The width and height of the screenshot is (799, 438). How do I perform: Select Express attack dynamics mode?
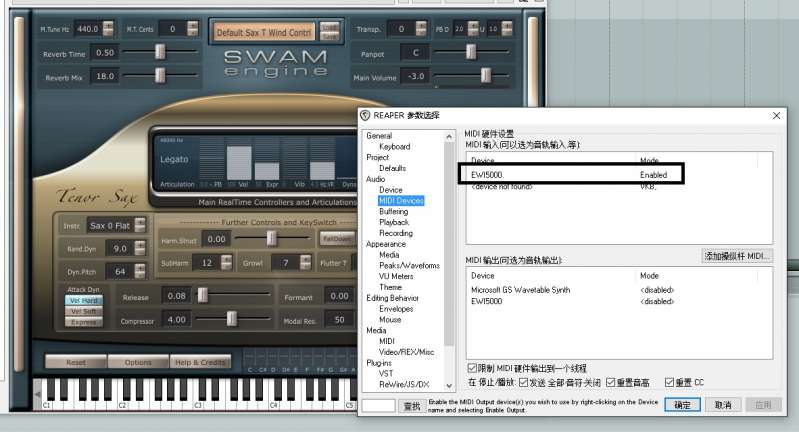(82, 322)
